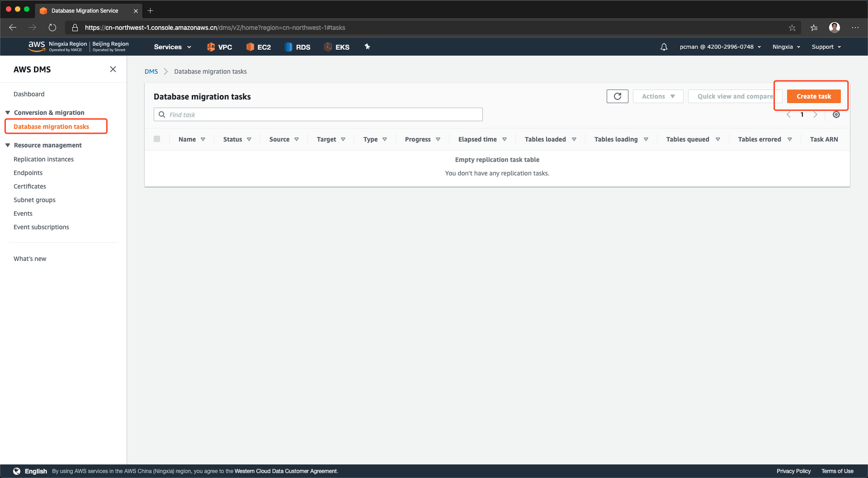Go to Endpoints in sidebar
Viewport: 868px width, 478px height.
click(28, 173)
